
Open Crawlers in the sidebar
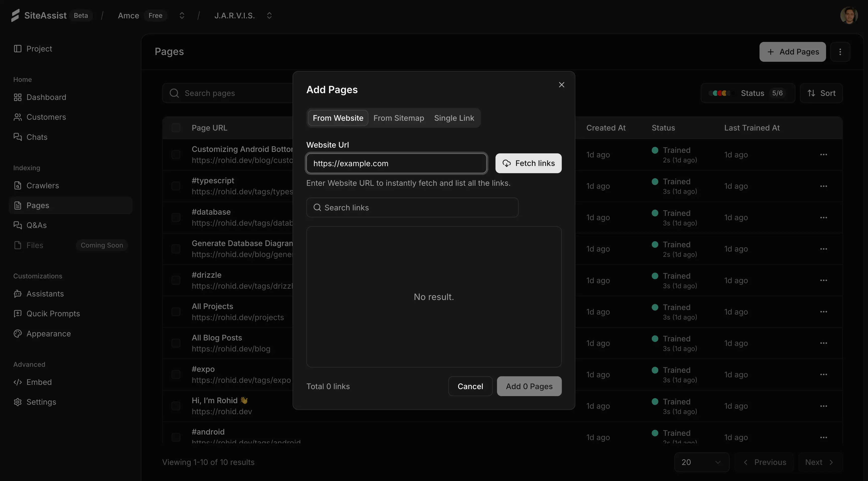(70, 186)
